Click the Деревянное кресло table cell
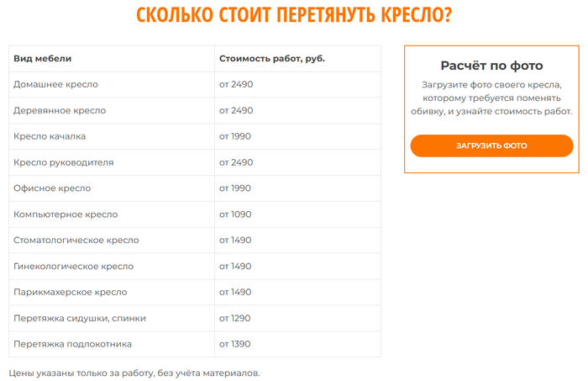 tap(60, 111)
